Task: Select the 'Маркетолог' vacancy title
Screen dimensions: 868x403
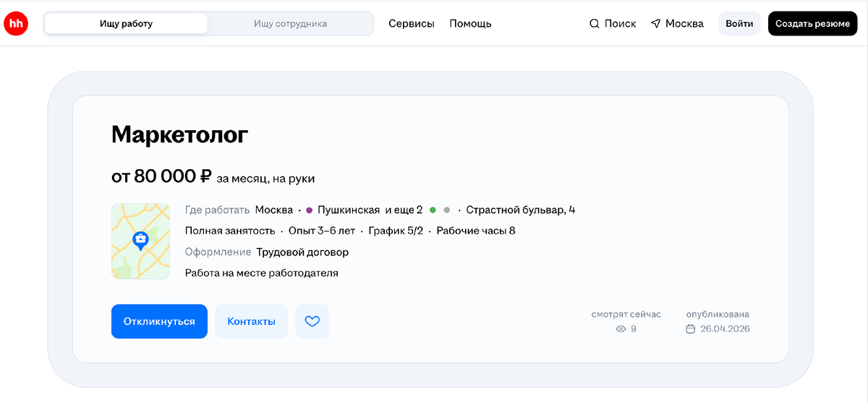Action: (x=179, y=135)
